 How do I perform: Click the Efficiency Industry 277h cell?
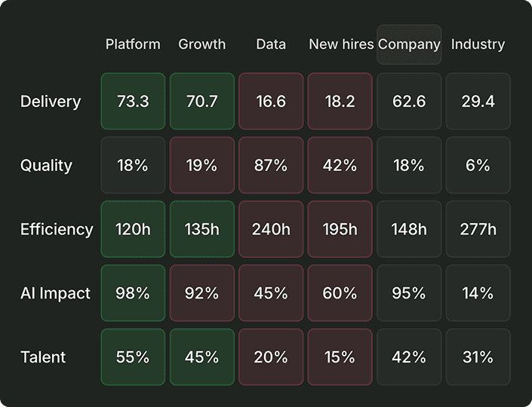478,229
